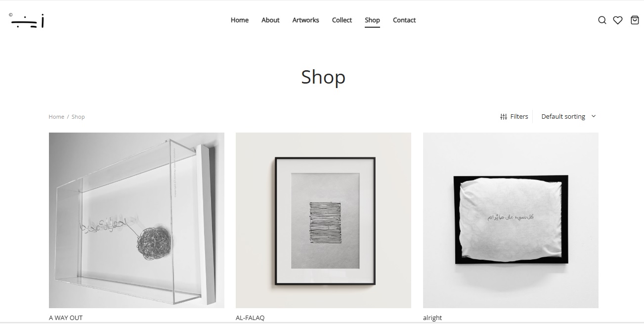The image size is (644, 324).
Task: Expand the Default sorting dropdown
Action: pyautogui.click(x=568, y=116)
